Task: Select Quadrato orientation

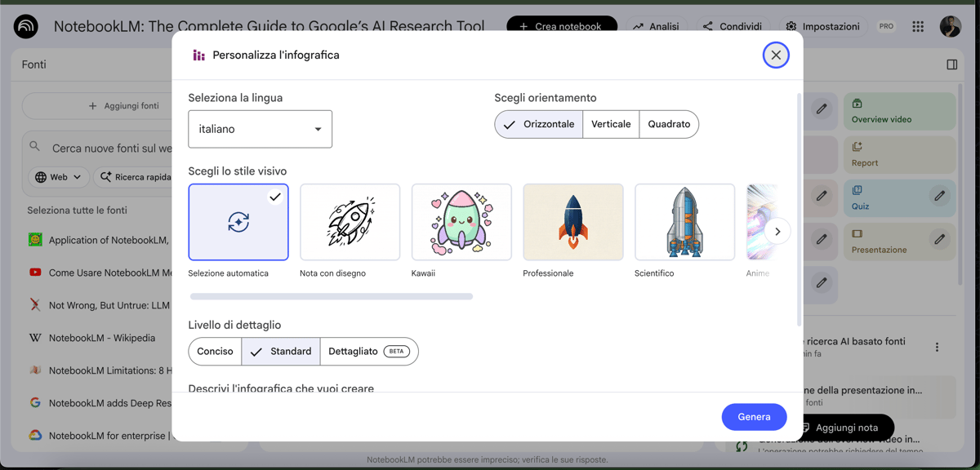Action: tap(669, 124)
